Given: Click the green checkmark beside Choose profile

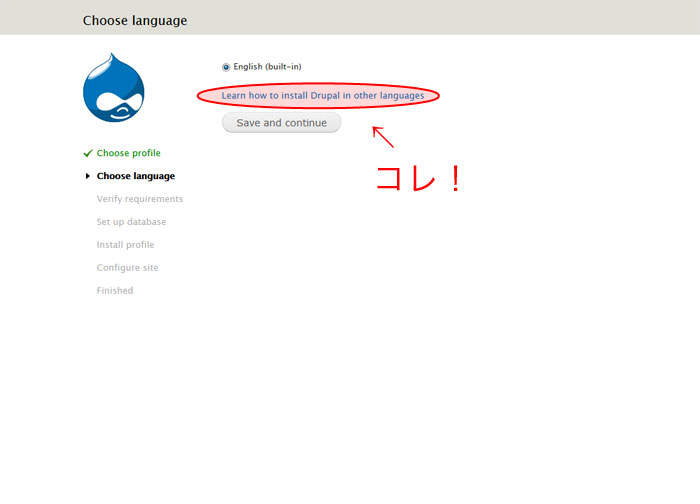Looking at the screenshot, I should click(x=88, y=153).
